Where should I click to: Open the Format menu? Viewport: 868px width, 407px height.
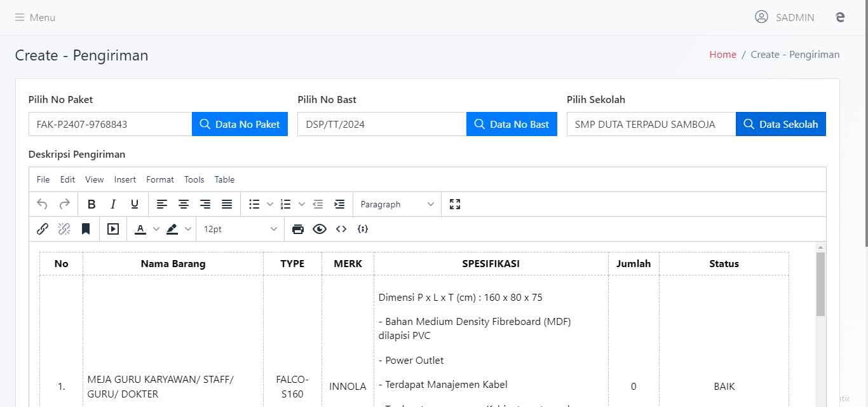click(x=159, y=179)
